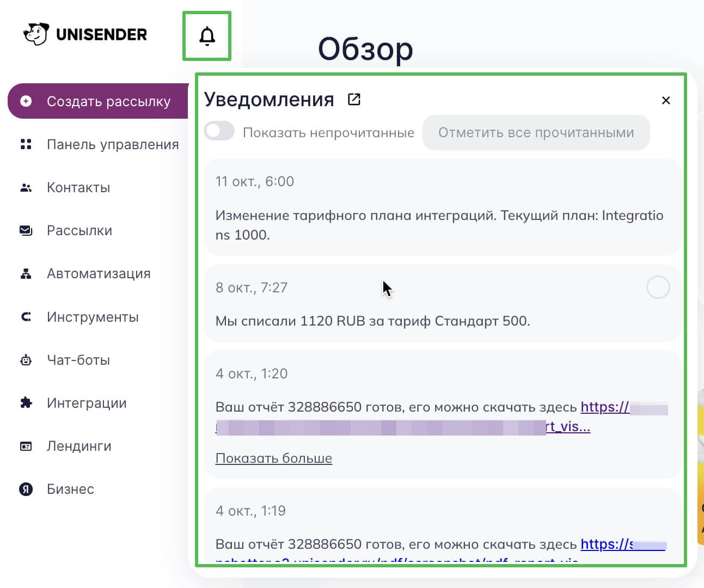This screenshot has width=704, height=588.
Task: Click the Автоматизация hierarchy icon
Action: (x=26, y=274)
